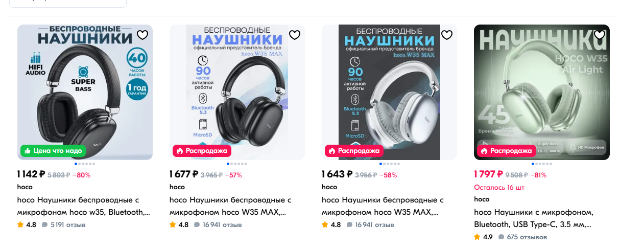Screen dimensions: 644x249
Task: Open the silver W35 MAX product image
Action: click(389, 92)
